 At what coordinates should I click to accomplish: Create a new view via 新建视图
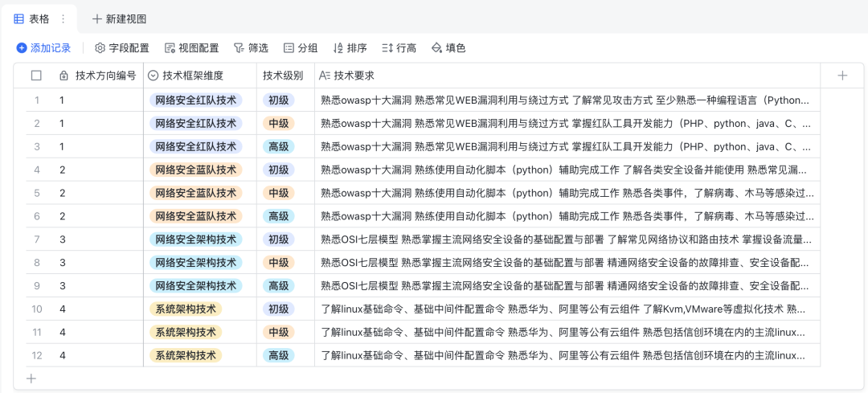pos(120,18)
